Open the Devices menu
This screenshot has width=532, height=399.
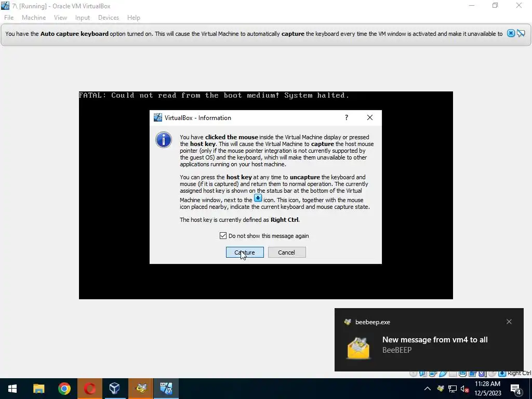[109, 18]
